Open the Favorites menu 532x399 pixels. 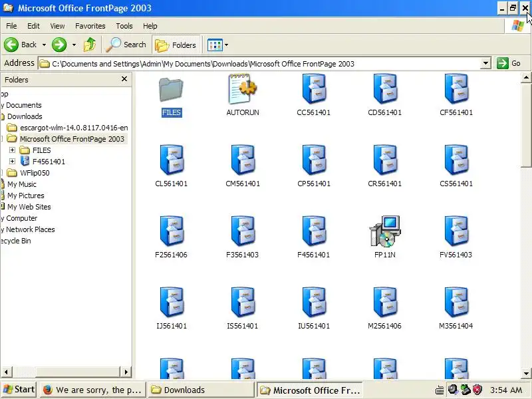point(90,26)
